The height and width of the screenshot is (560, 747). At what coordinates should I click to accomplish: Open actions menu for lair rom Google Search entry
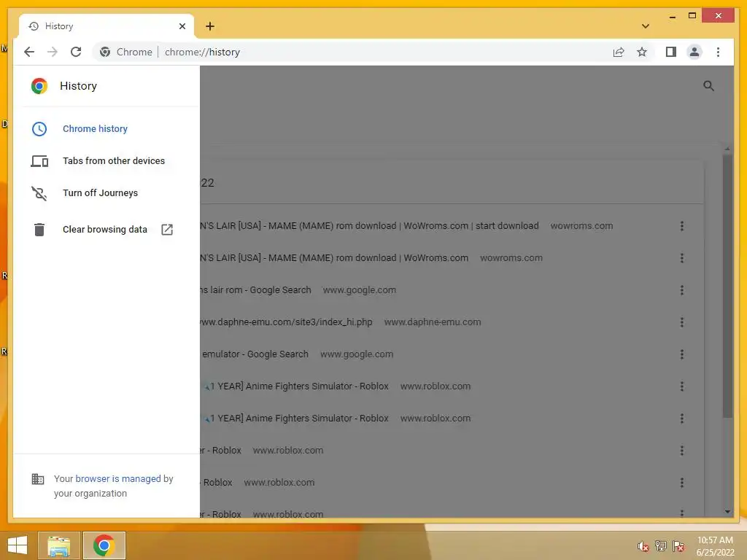[x=682, y=290]
